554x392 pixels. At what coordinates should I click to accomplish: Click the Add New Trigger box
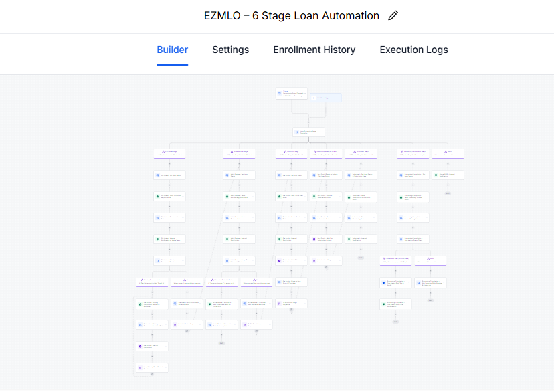[326, 98]
